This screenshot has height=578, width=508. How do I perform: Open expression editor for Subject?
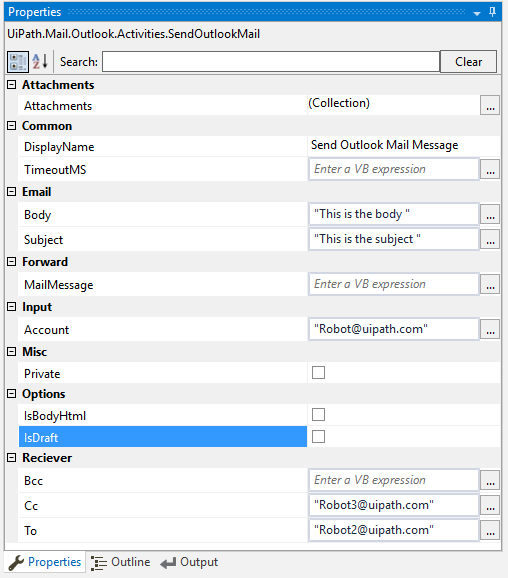[490, 240]
